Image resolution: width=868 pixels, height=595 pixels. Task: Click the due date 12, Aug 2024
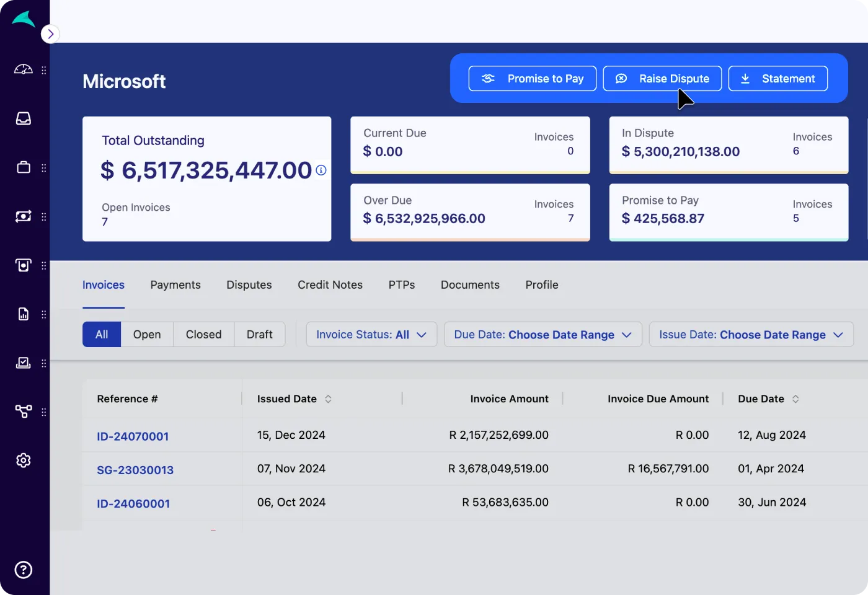click(x=772, y=435)
